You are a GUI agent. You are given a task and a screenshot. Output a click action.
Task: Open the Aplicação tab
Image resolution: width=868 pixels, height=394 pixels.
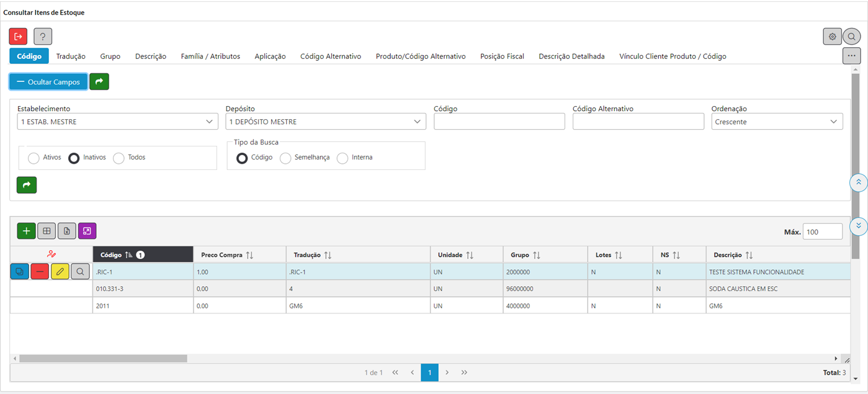(x=270, y=56)
